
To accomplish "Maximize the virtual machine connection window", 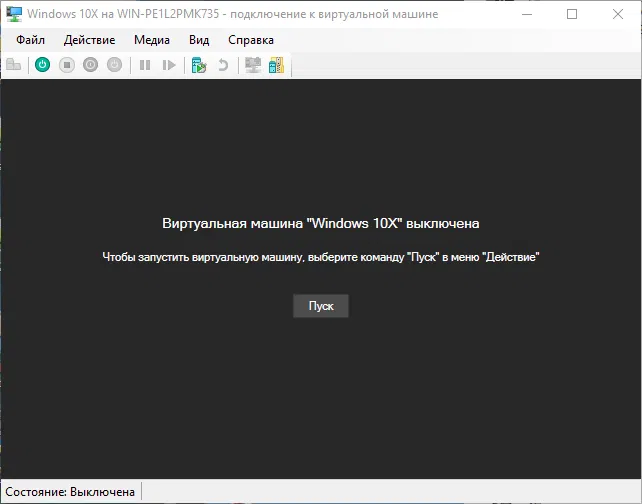I will 572,14.
